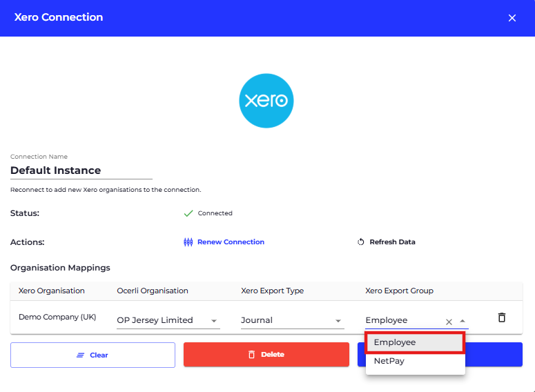Viewport: 535px width, 392px height.
Task: Click the Renew Connection link
Action: [x=224, y=242]
